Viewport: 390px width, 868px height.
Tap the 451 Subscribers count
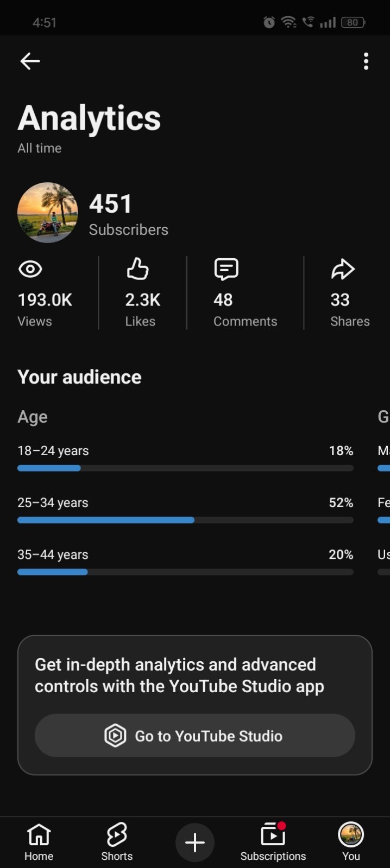coord(129,215)
